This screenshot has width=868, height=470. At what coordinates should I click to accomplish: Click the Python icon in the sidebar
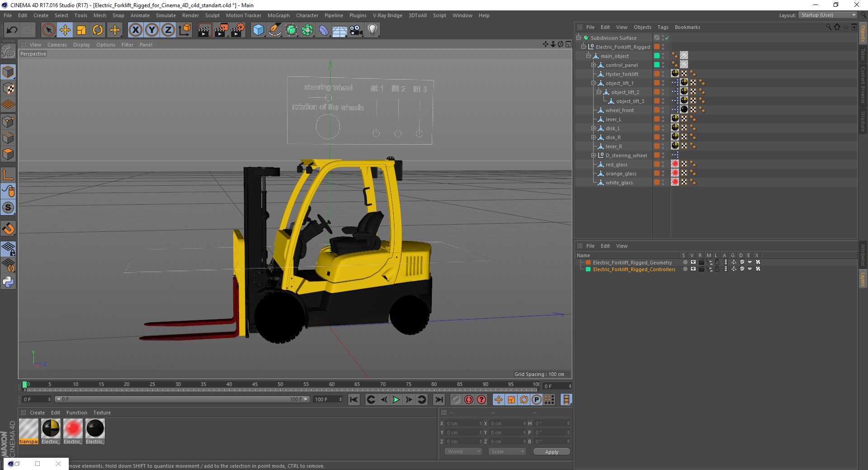8,282
